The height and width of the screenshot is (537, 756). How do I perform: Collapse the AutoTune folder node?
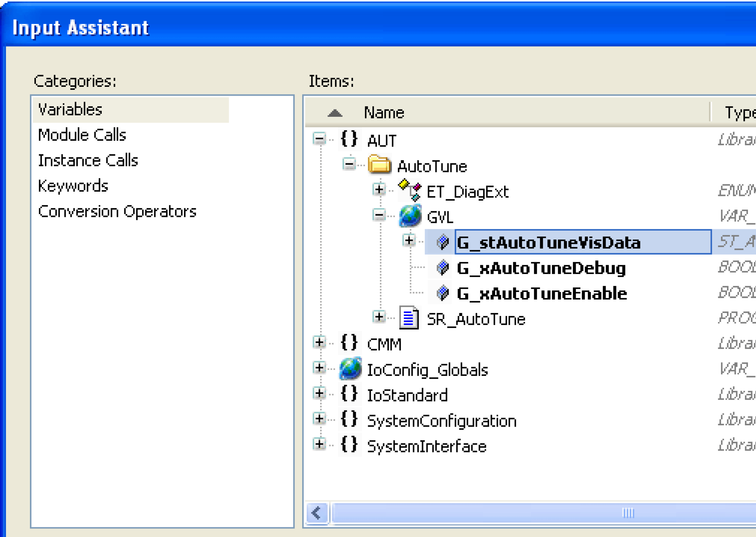(349, 164)
